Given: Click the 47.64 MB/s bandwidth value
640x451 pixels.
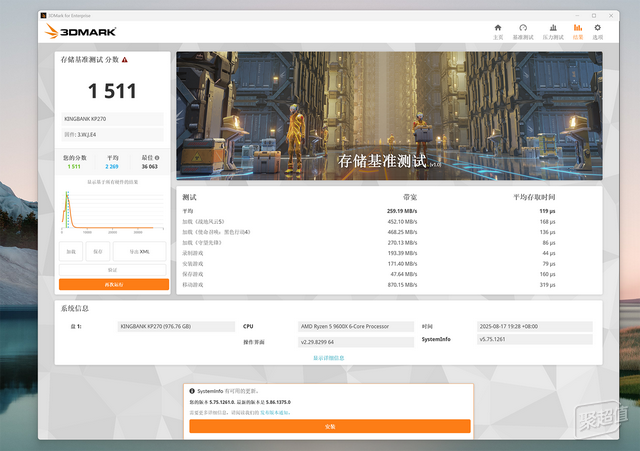Looking at the screenshot, I should (404, 274).
